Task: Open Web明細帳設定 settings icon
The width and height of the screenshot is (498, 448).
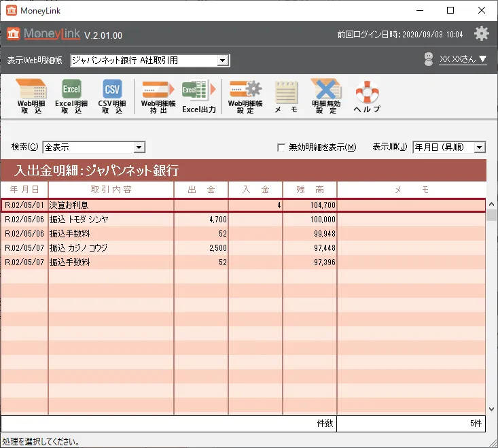Action: (245, 96)
